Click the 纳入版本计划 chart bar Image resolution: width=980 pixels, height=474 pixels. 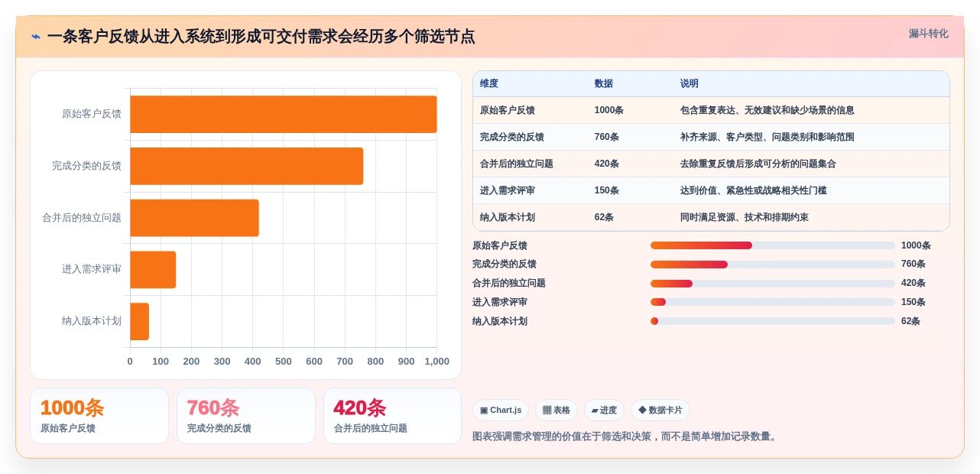click(139, 321)
